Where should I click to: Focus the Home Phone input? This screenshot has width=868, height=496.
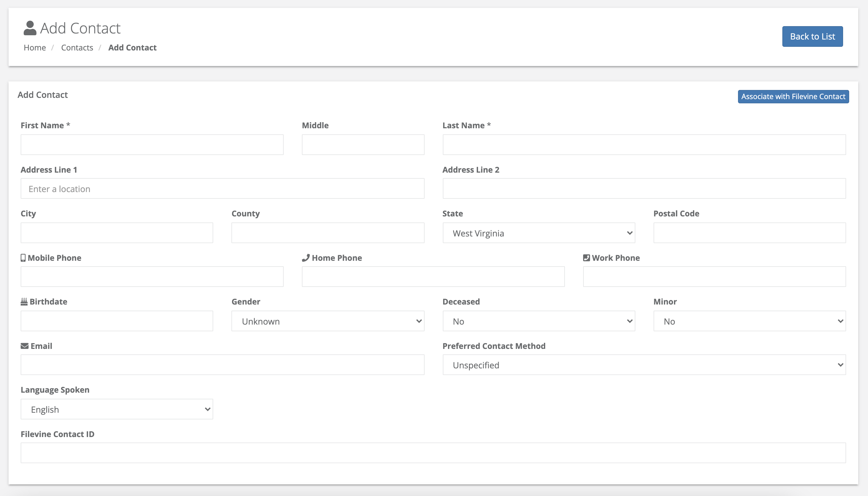[433, 277]
